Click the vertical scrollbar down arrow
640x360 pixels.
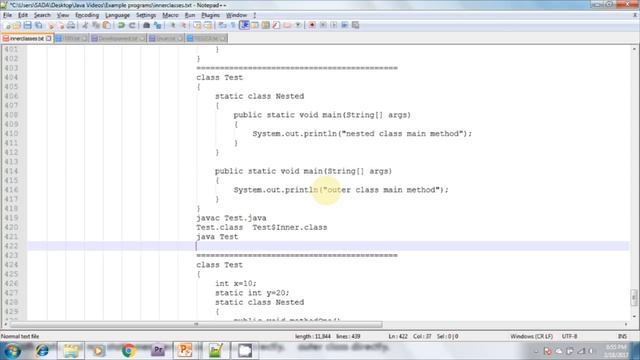(x=634, y=316)
